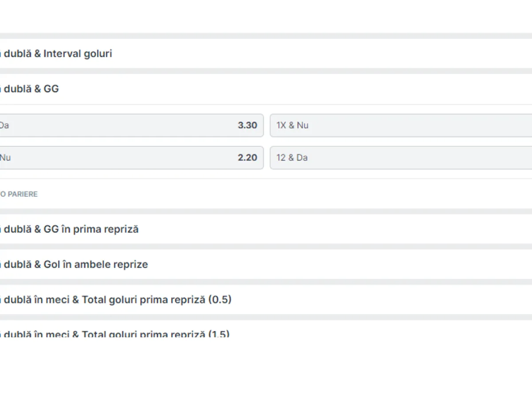This screenshot has width=532, height=399.
Task: Select the 'Nu' bet at odds 2.20
Action: tap(131, 158)
